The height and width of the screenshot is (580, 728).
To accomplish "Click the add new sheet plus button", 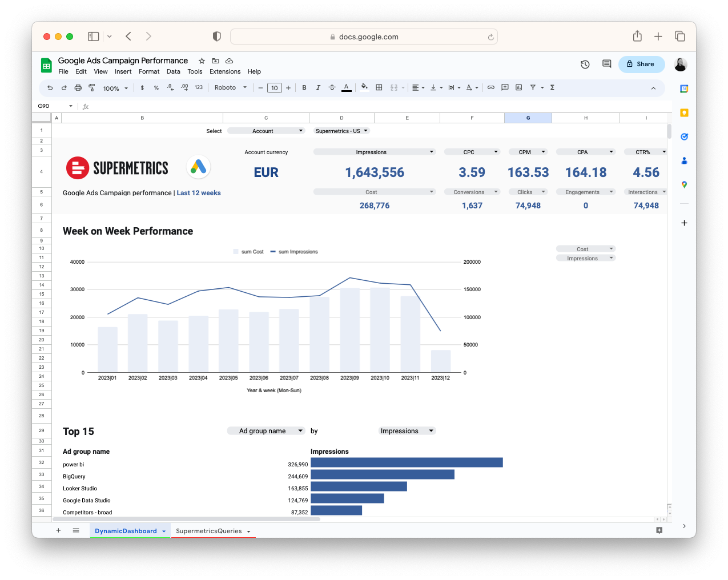I will [58, 530].
